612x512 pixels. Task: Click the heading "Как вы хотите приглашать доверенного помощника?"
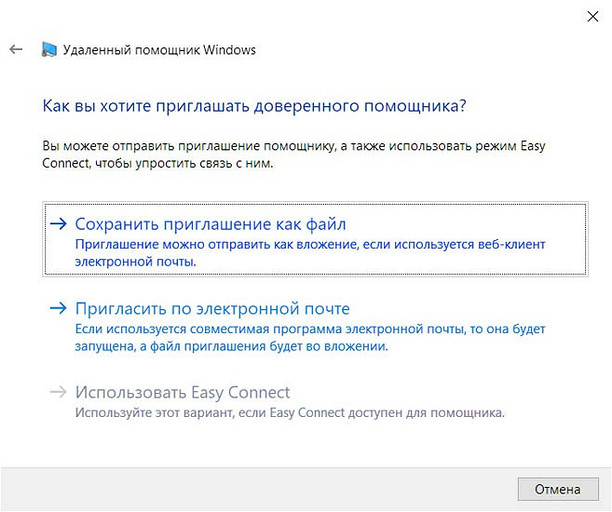[254, 104]
